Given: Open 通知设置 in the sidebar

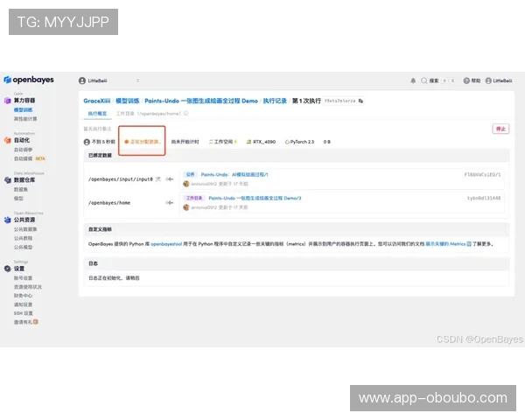Looking at the screenshot, I should (23, 304).
